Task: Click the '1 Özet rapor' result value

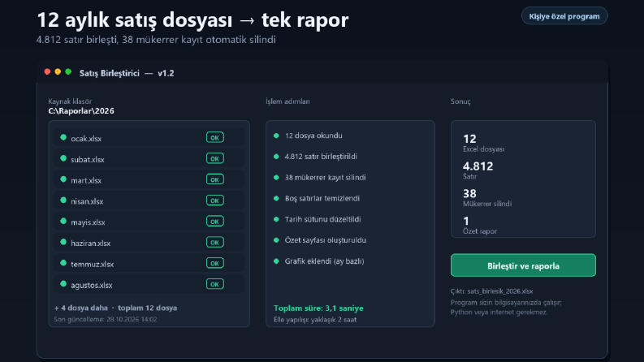Action: coord(480,226)
